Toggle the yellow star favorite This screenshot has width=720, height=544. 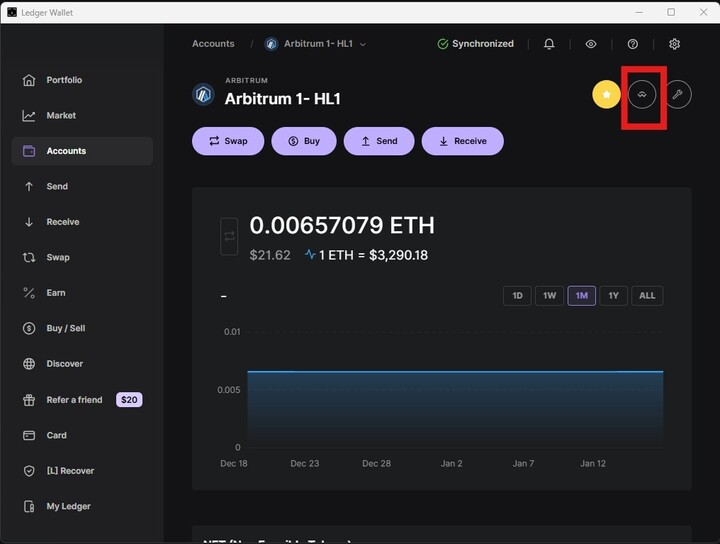coord(607,95)
